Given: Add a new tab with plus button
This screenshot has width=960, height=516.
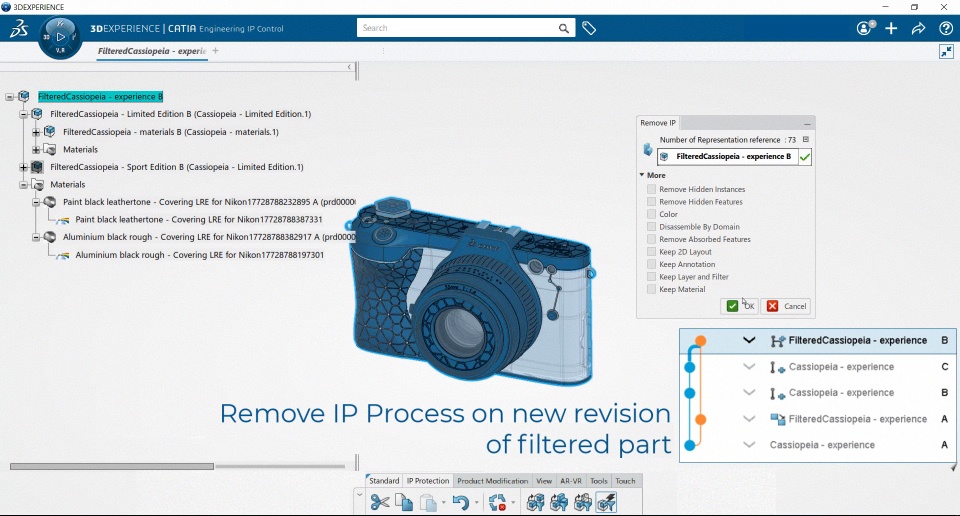Looking at the screenshot, I should [216, 51].
